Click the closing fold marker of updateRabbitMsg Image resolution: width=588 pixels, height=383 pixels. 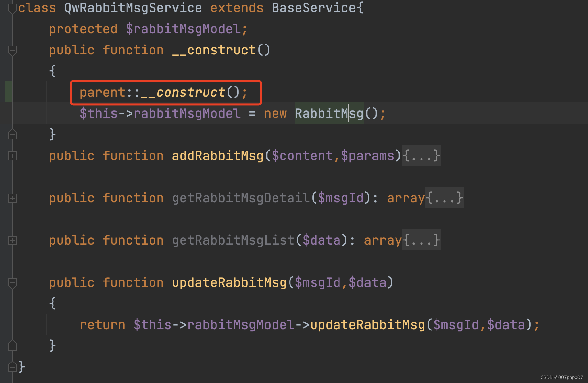point(12,346)
